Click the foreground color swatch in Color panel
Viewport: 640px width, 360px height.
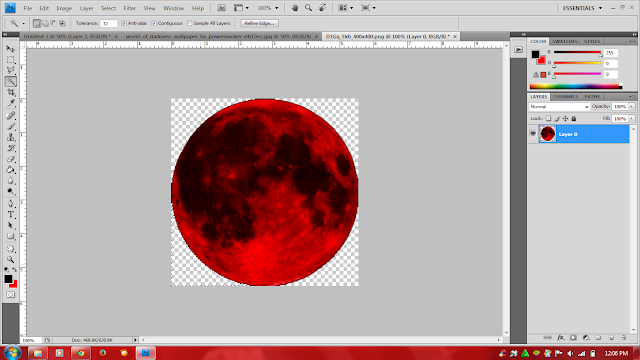[x=535, y=54]
